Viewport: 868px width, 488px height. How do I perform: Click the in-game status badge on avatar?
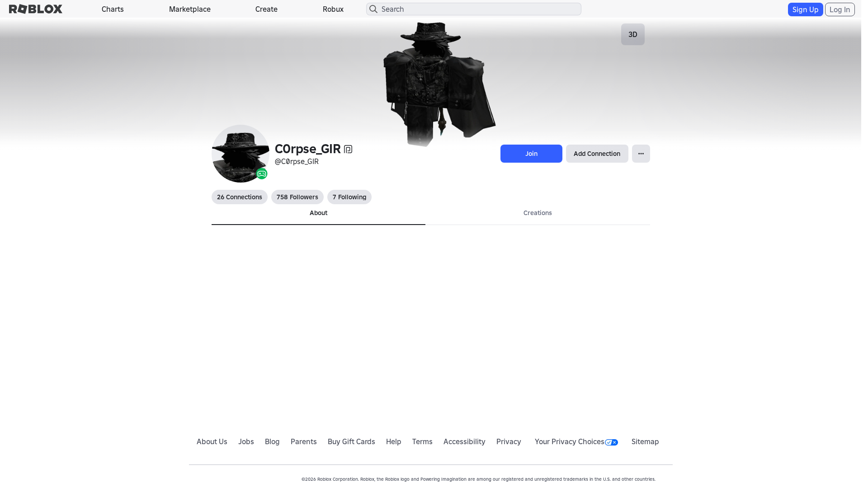coord(262,174)
